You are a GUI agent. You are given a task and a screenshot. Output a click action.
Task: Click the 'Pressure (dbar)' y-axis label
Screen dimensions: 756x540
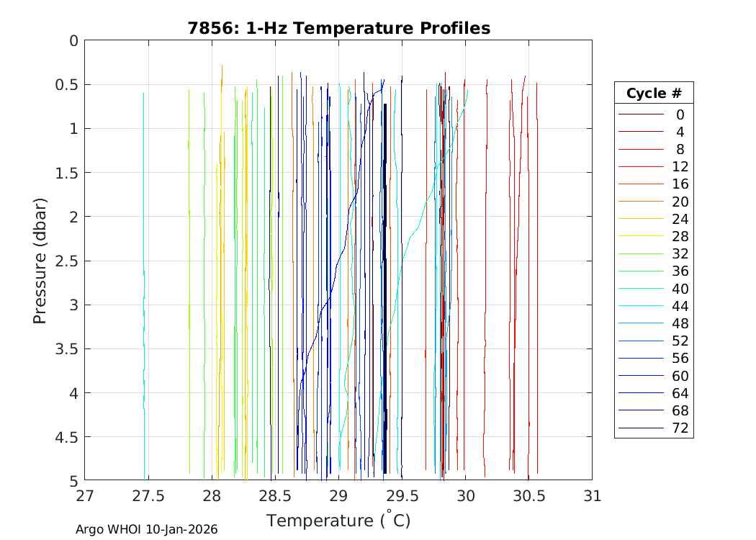coord(40,260)
